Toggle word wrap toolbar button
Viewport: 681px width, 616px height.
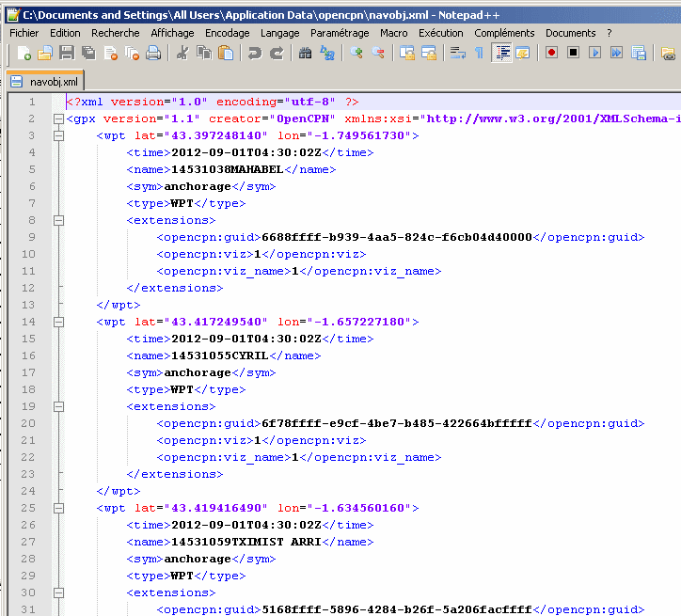pyautogui.click(x=458, y=54)
